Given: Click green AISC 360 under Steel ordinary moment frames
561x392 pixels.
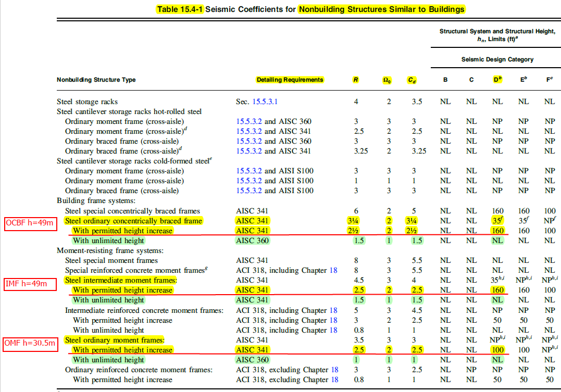Looking at the screenshot, I should click(x=253, y=360).
